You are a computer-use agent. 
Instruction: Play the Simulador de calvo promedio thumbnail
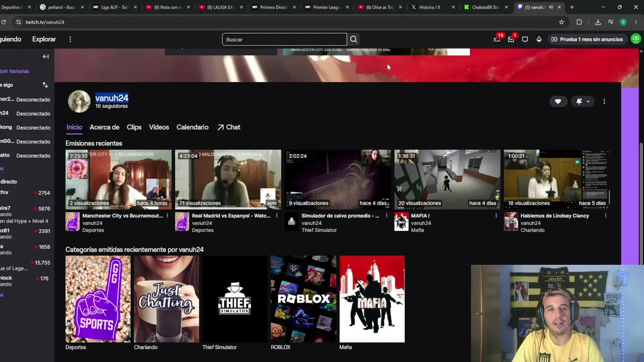pyautogui.click(x=338, y=179)
